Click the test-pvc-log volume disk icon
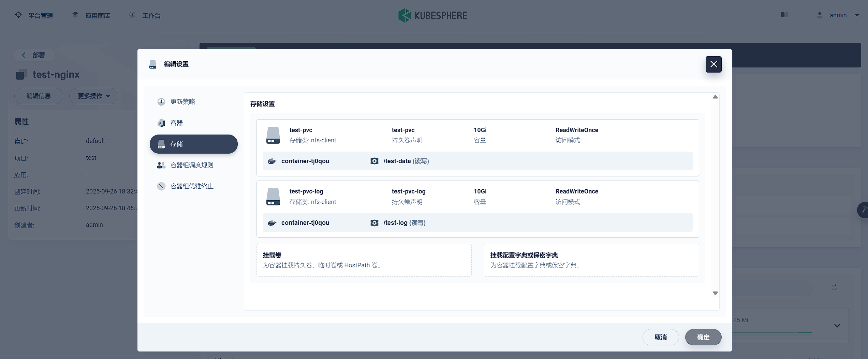 [x=273, y=197]
